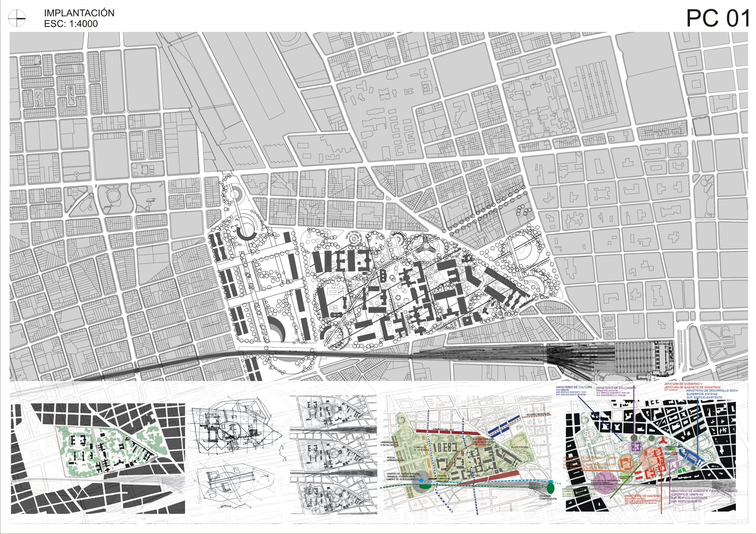Click the PLAZA ESPAÑA label
Image resolution: width=756 pixels, height=534 pixels.
[x=519, y=446]
